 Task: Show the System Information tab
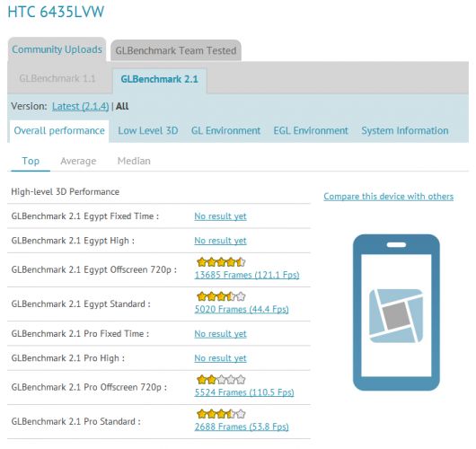(405, 131)
